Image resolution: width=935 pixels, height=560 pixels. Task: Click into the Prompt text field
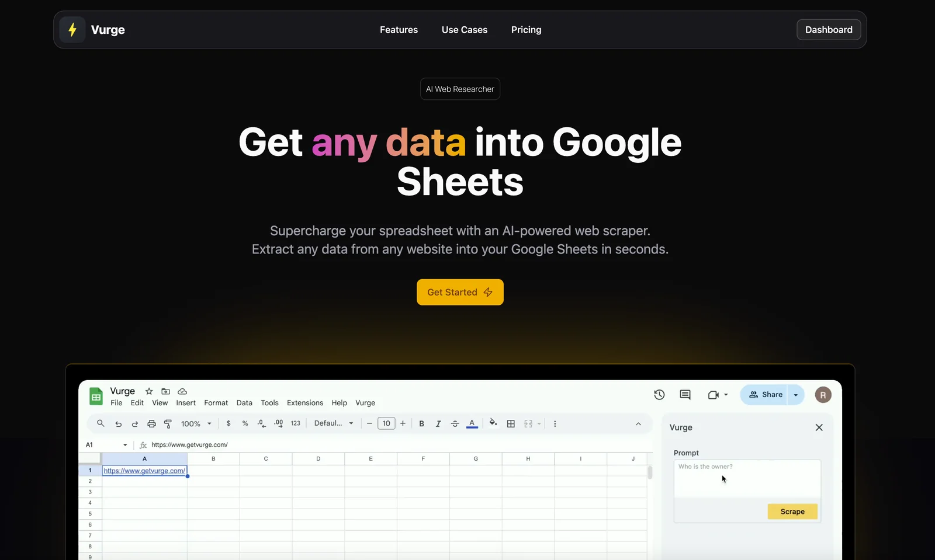click(747, 479)
